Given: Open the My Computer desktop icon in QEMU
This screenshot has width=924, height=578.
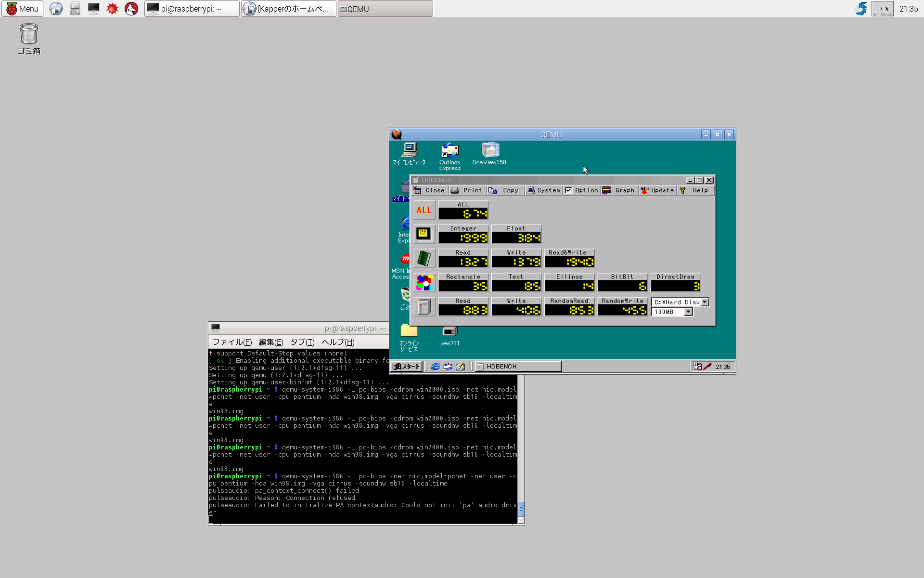Looking at the screenshot, I should pos(409,154).
